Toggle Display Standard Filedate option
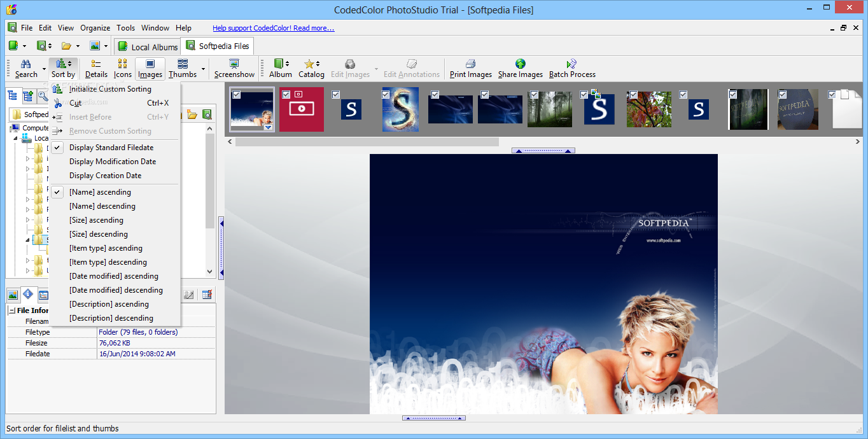This screenshot has height=439, width=868. click(115, 148)
